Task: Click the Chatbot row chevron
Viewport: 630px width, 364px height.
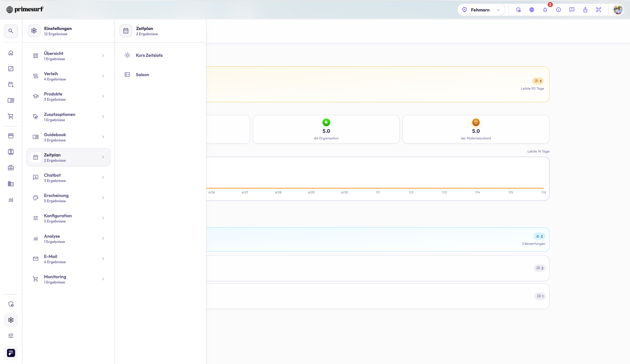Action: click(103, 177)
